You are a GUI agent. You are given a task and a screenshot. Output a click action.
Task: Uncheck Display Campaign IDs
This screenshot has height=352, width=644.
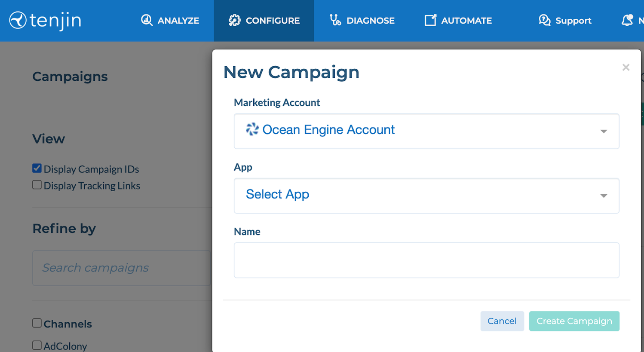tap(37, 168)
